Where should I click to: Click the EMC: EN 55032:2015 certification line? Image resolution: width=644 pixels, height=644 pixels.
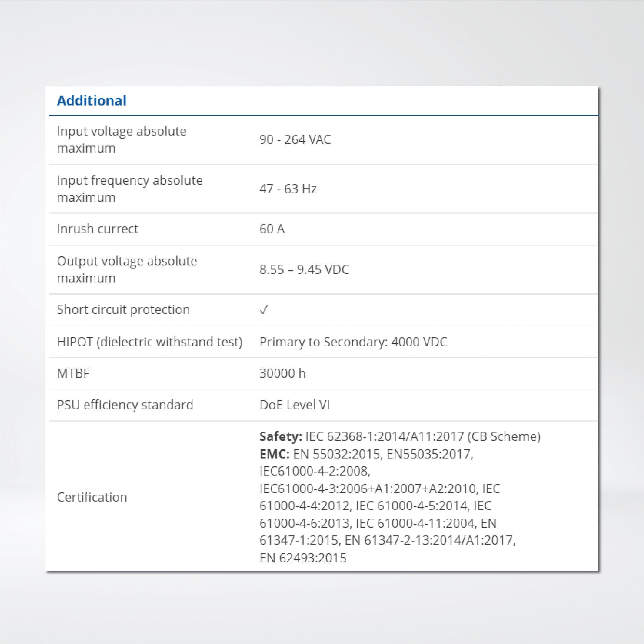[x=366, y=454]
